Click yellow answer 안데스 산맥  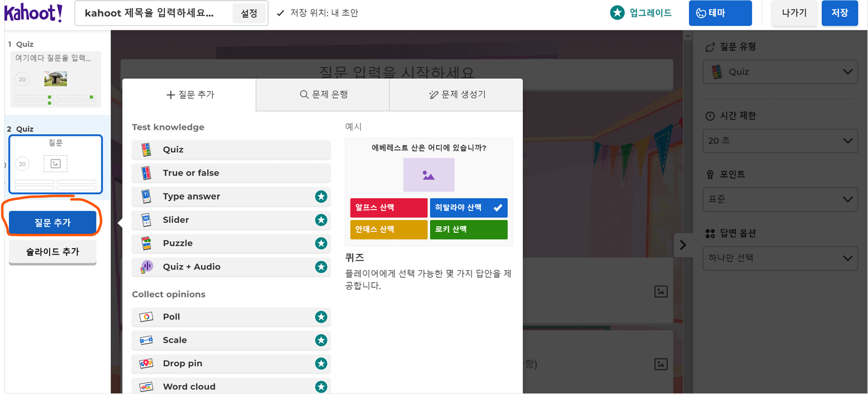(389, 230)
